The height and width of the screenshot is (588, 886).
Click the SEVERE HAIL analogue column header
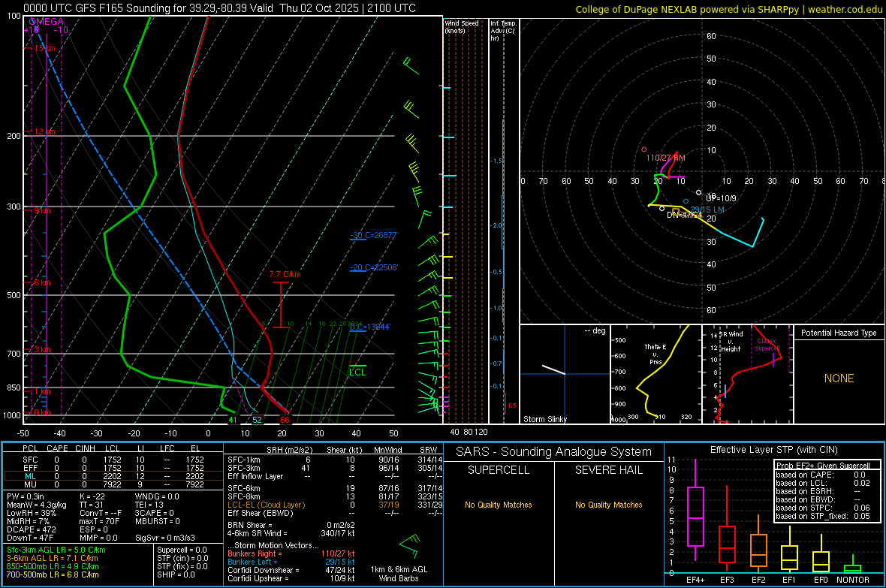coord(608,470)
